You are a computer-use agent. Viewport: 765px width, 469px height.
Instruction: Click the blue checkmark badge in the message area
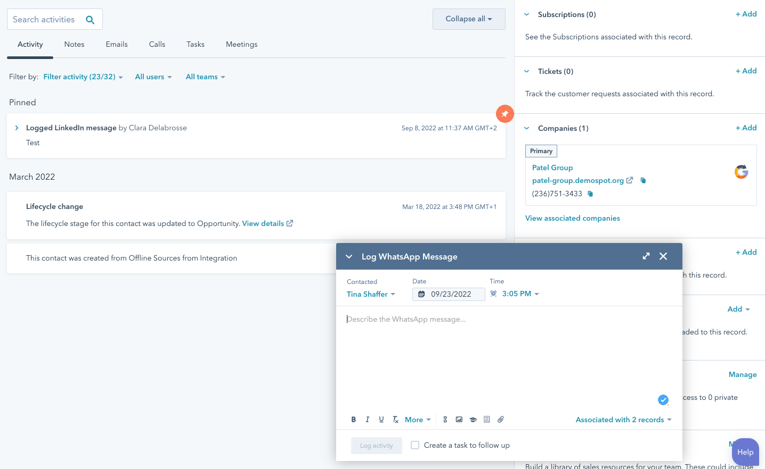pyautogui.click(x=663, y=400)
